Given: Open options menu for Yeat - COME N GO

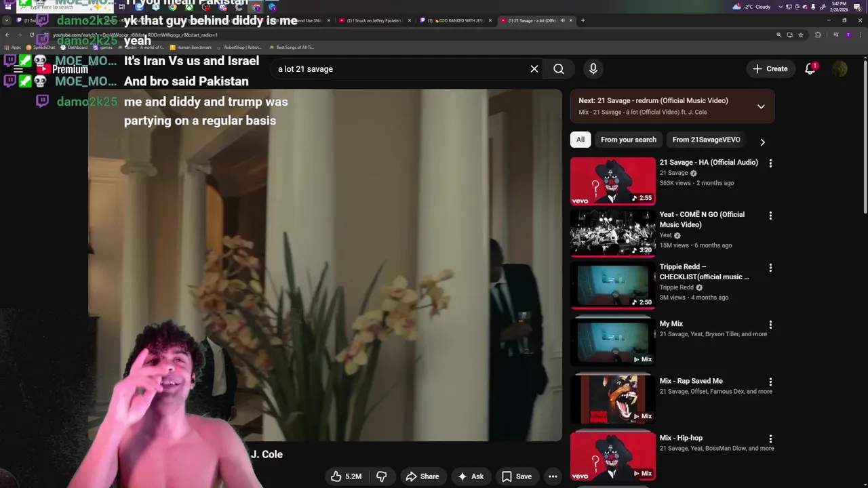Looking at the screenshot, I should pyautogui.click(x=770, y=216).
